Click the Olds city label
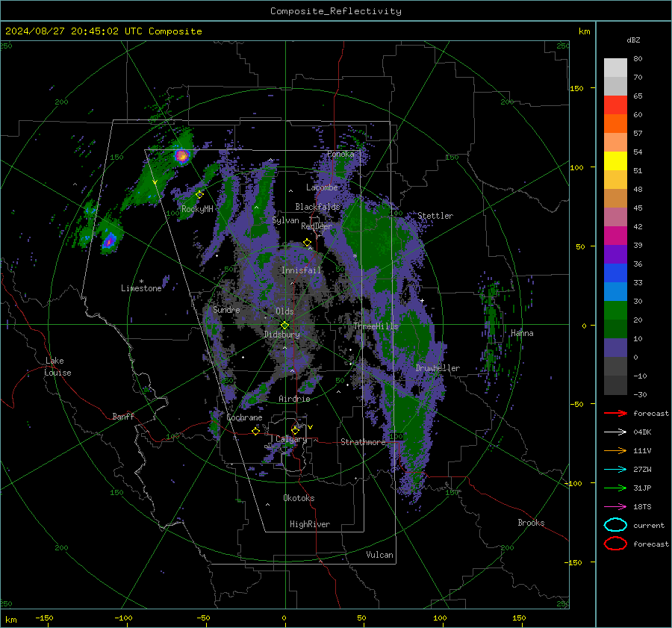Screen dimensions: 672x628 click(284, 311)
